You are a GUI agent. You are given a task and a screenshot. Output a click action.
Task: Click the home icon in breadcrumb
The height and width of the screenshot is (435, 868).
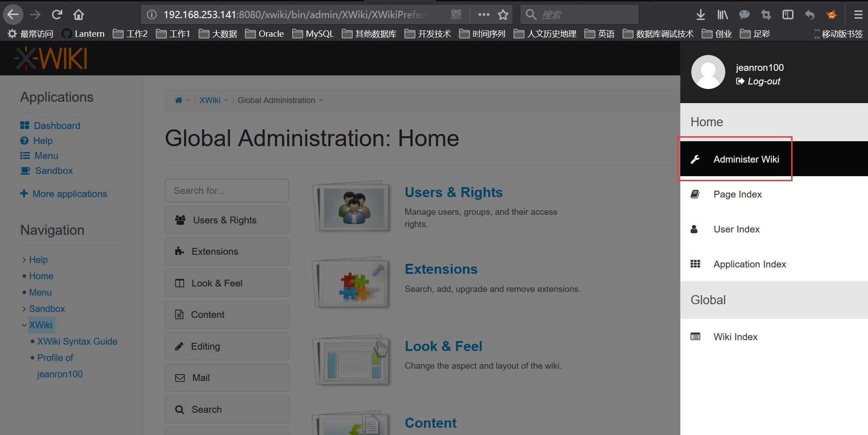pos(179,100)
